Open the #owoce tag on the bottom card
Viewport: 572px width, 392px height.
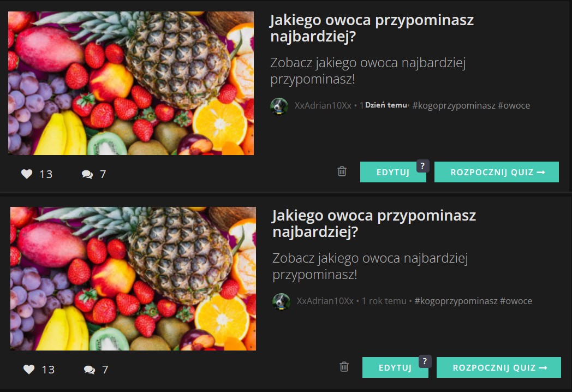[516, 301]
